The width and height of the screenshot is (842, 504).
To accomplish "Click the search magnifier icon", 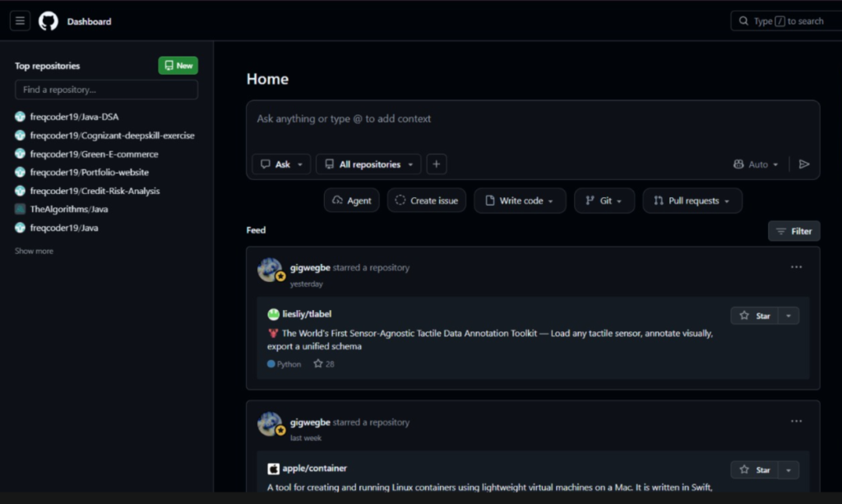I will pos(743,21).
